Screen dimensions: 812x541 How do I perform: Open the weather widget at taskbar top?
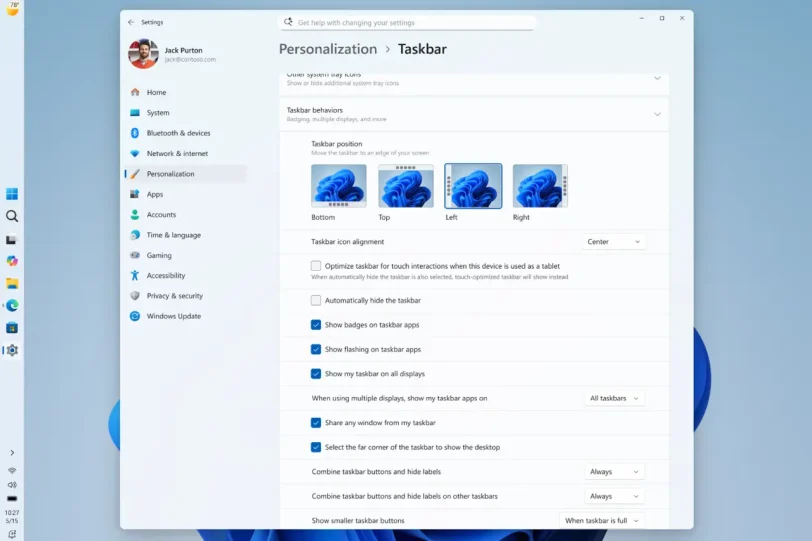click(x=12, y=8)
